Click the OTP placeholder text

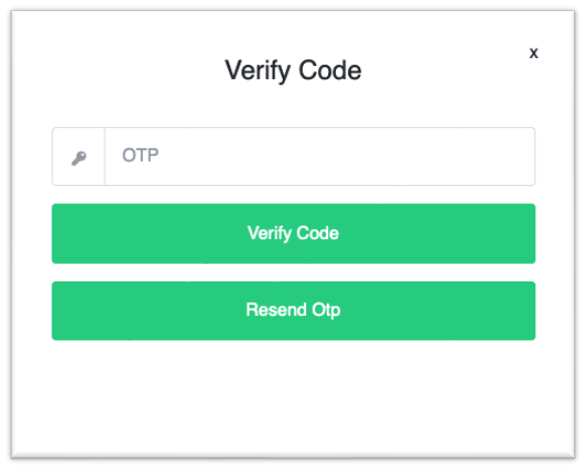(141, 155)
